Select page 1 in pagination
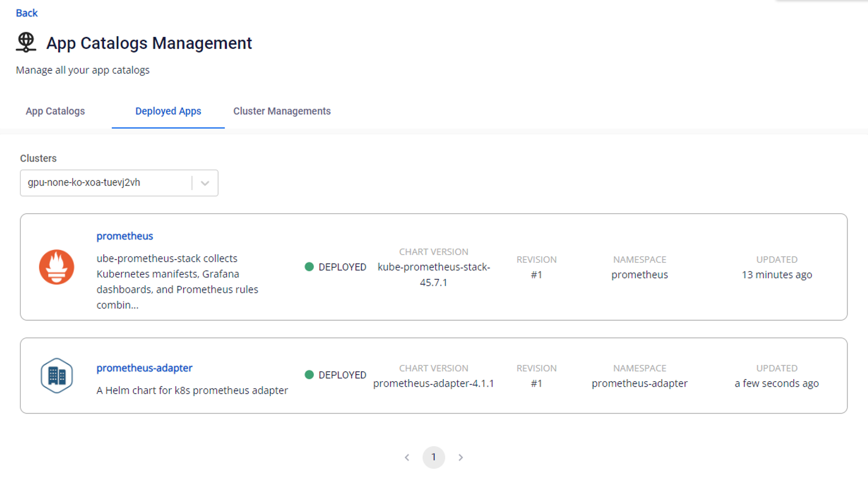 point(434,457)
